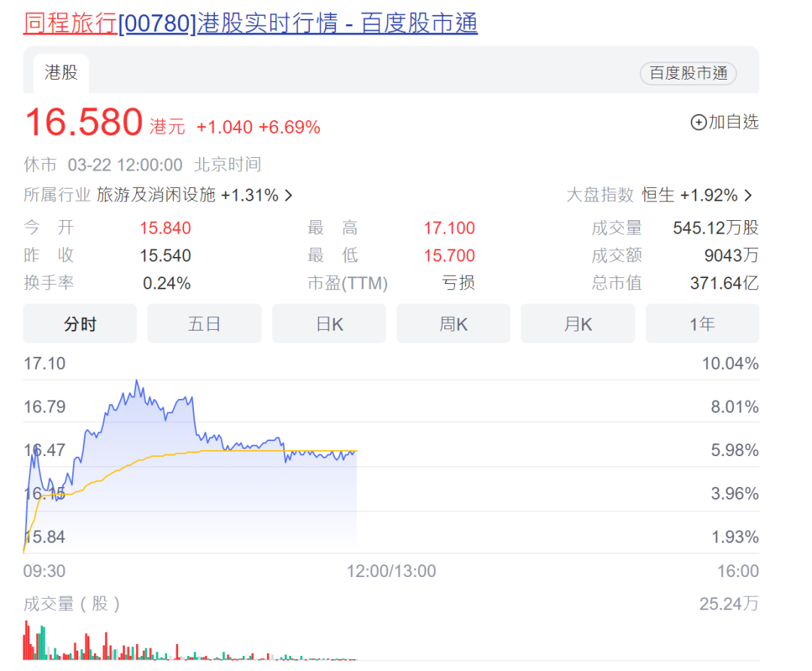The width and height of the screenshot is (812, 671).
Task: Click the 港元 currency label
Action: coord(167,127)
